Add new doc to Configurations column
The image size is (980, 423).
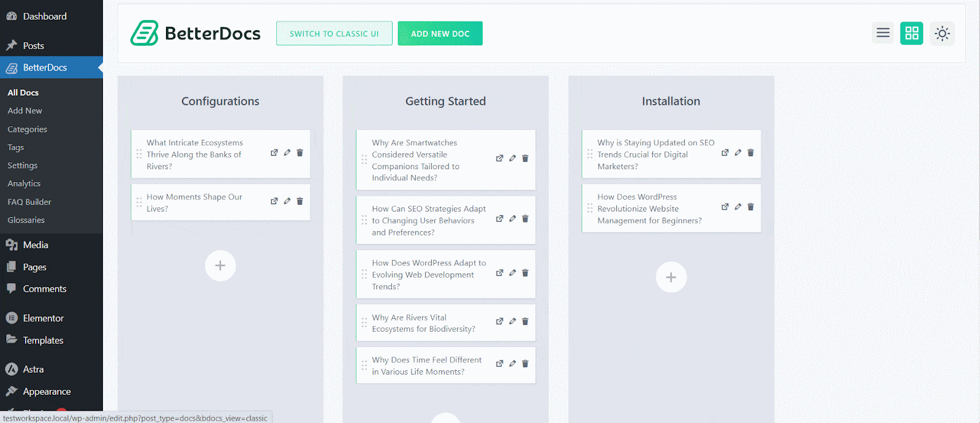tap(221, 265)
